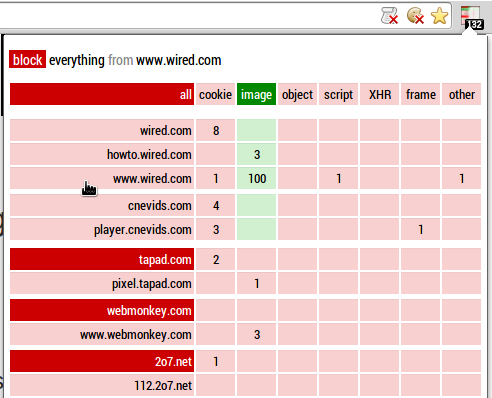492x398 pixels.
Task: Select the 112.2o7.net domain row
Action: tap(102, 385)
